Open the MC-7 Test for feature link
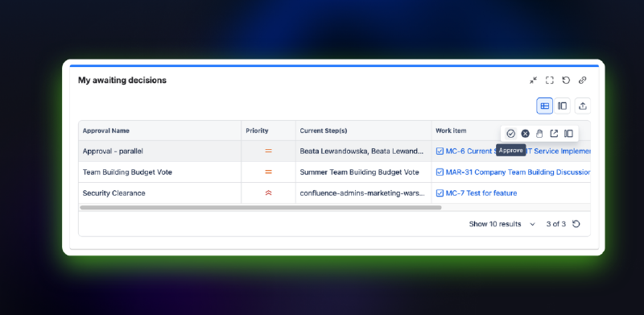This screenshot has width=644, height=315. [x=481, y=193]
